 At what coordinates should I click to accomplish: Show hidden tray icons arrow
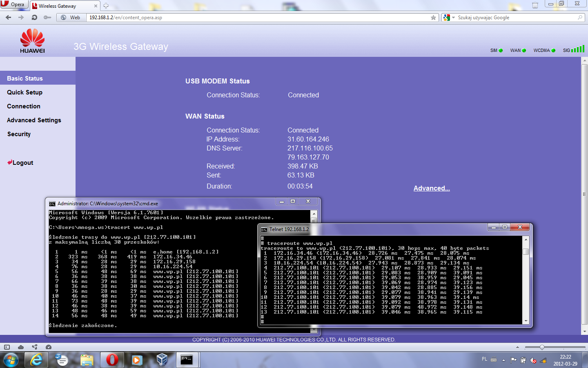[503, 360]
